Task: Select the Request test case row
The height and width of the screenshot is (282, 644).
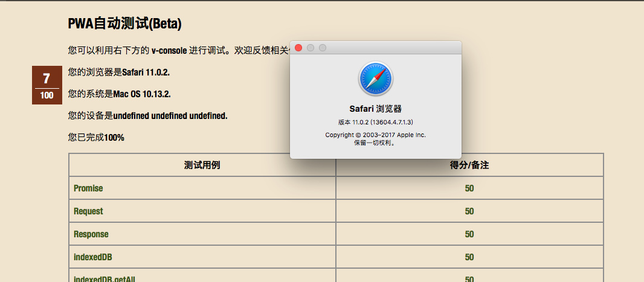Action: [x=336, y=211]
